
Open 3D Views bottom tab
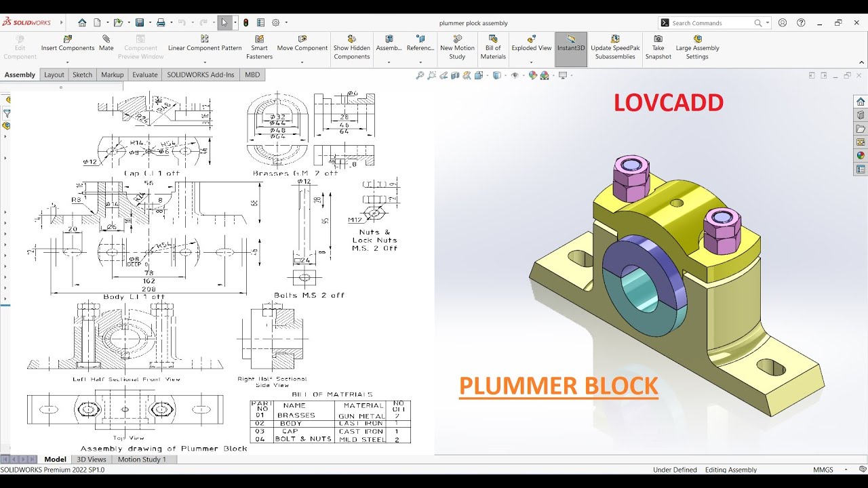point(92,459)
